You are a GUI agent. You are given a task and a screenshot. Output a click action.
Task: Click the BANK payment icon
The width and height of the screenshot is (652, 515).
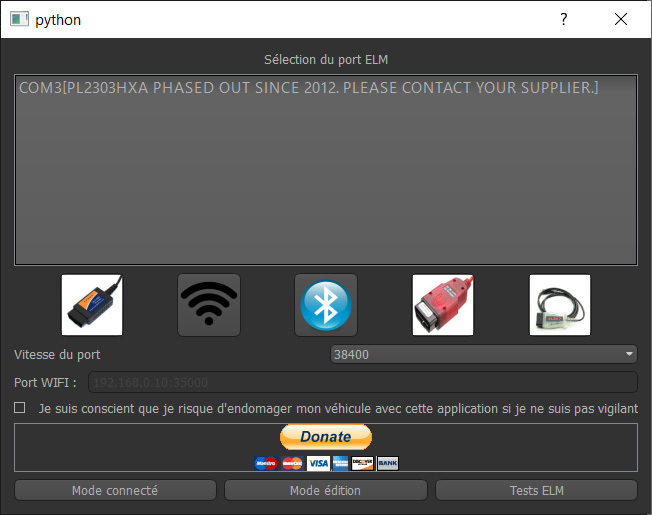pos(388,463)
